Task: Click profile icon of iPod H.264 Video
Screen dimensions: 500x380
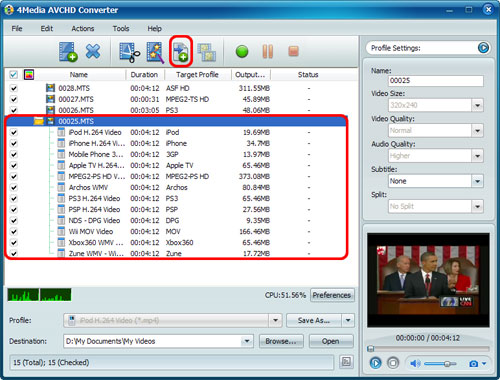Action: click(x=61, y=132)
